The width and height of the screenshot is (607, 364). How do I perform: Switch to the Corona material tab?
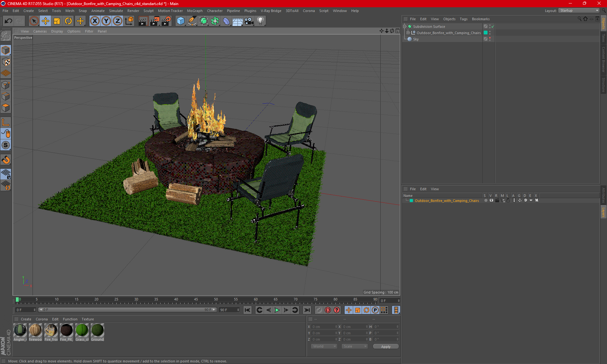[x=41, y=319]
